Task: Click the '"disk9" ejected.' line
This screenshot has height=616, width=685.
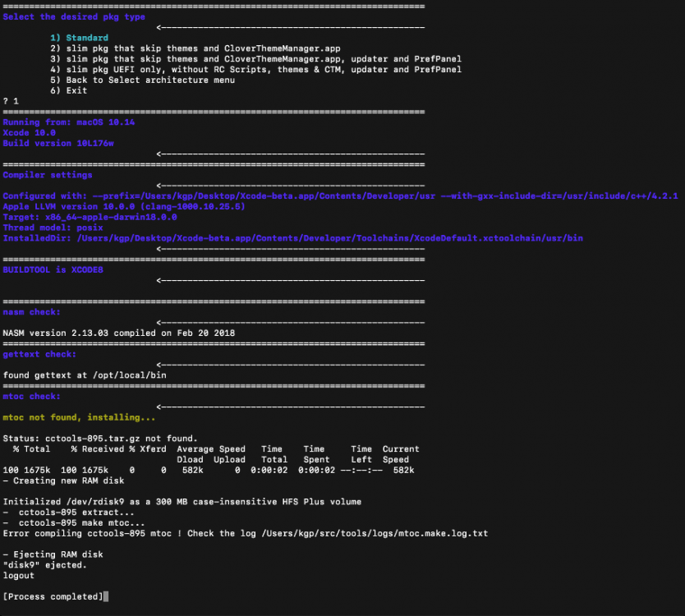Action: (45, 565)
